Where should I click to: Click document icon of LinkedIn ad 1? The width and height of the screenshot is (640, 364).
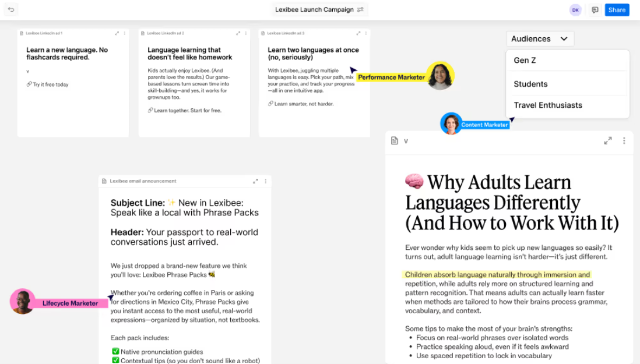tap(22, 33)
